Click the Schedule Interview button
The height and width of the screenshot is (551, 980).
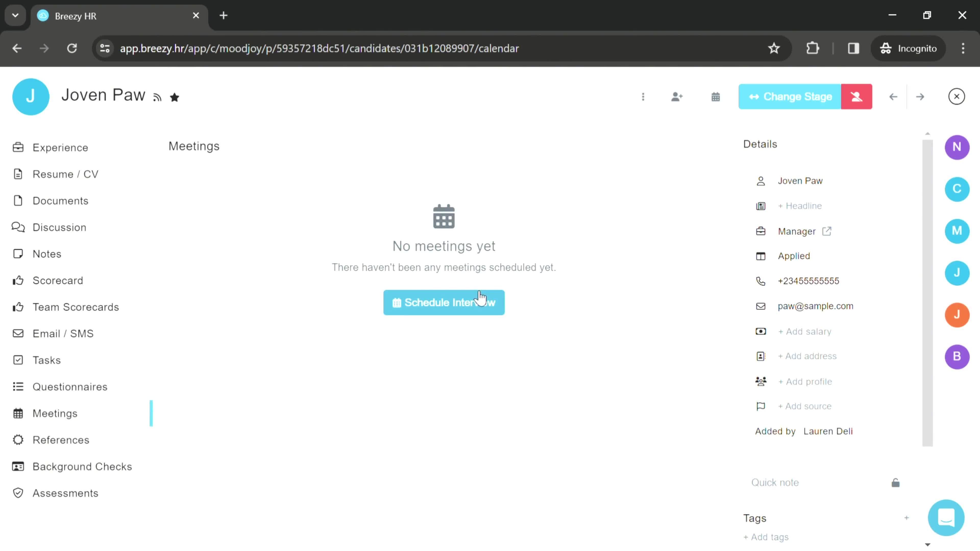click(x=444, y=302)
